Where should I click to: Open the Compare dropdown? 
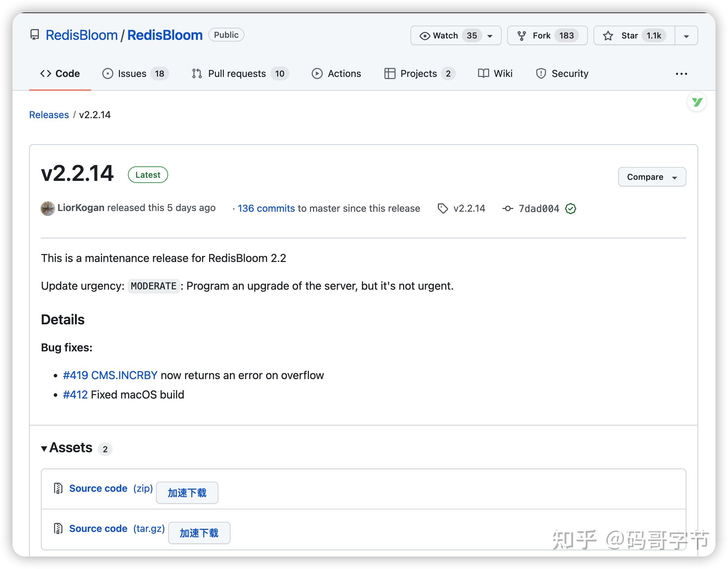click(652, 177)
